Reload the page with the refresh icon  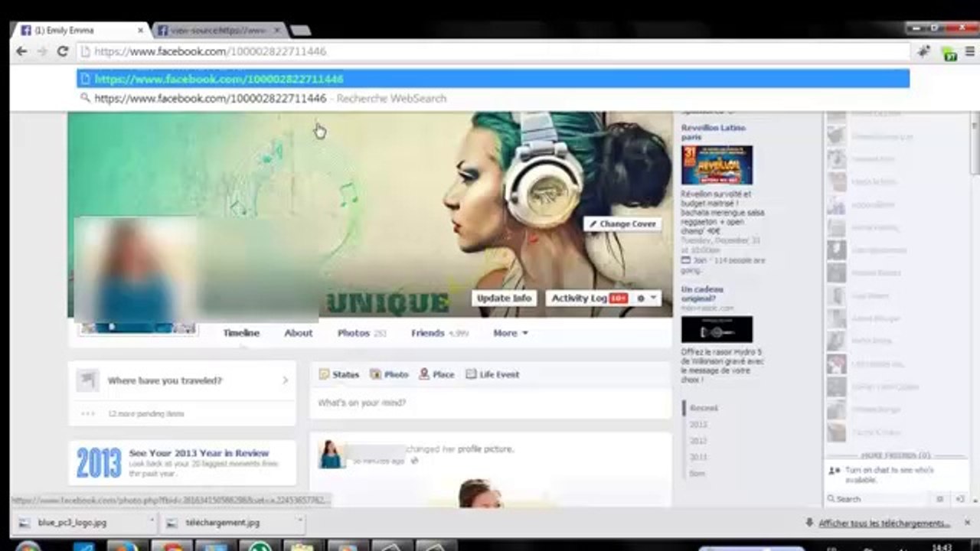click(x=63, y=51)
